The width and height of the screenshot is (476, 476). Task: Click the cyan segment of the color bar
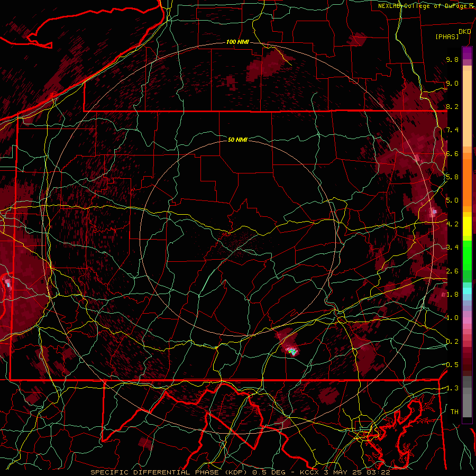tap(467, 290)
